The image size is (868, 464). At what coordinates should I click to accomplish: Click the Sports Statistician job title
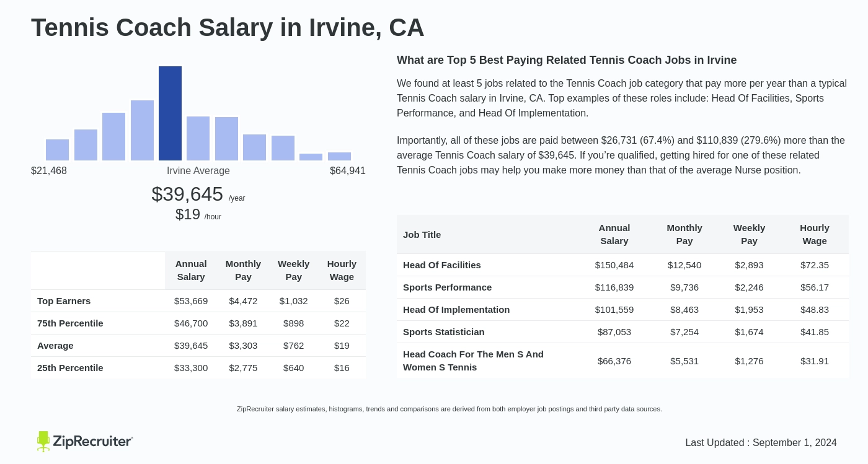point(444,332)
